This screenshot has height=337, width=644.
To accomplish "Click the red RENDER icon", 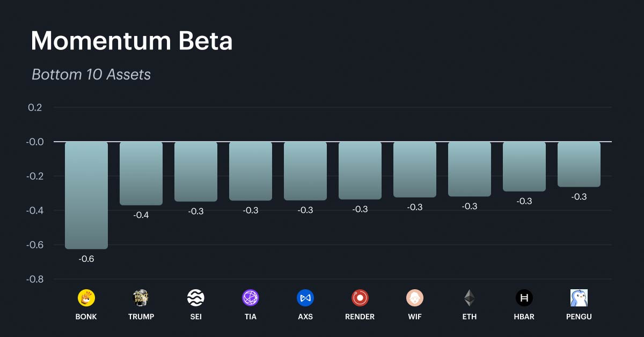I will (x=360, y=297).
